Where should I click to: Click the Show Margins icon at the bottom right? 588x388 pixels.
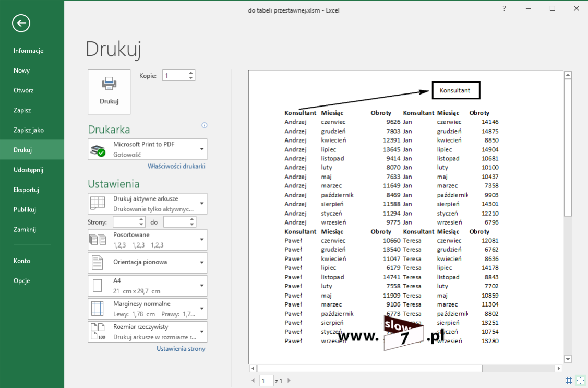569,381
